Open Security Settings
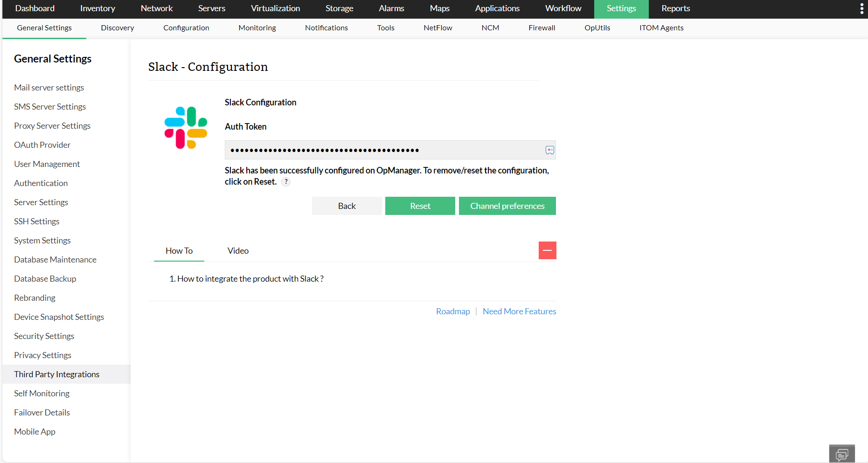The height and width of the screenshot is (463, 868). click(44, 336)
